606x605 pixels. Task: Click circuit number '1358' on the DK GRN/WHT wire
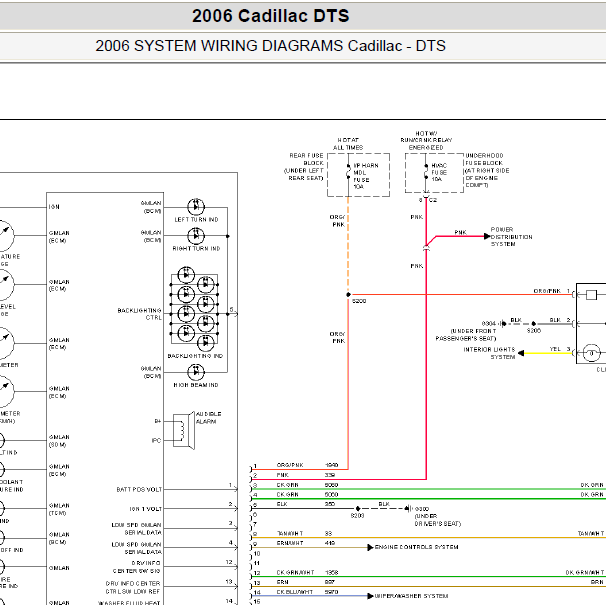click(x=332, y=573)
